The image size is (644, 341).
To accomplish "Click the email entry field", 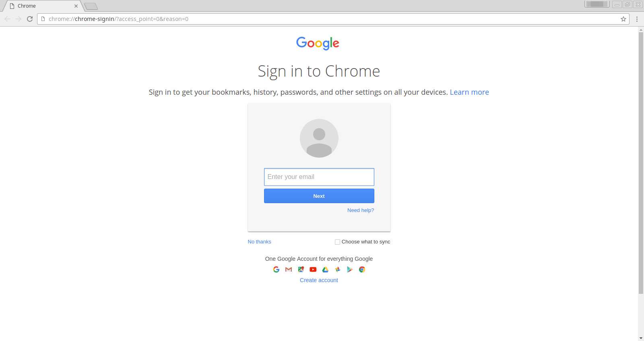I will pyautogui.click(x=319, y=177).
